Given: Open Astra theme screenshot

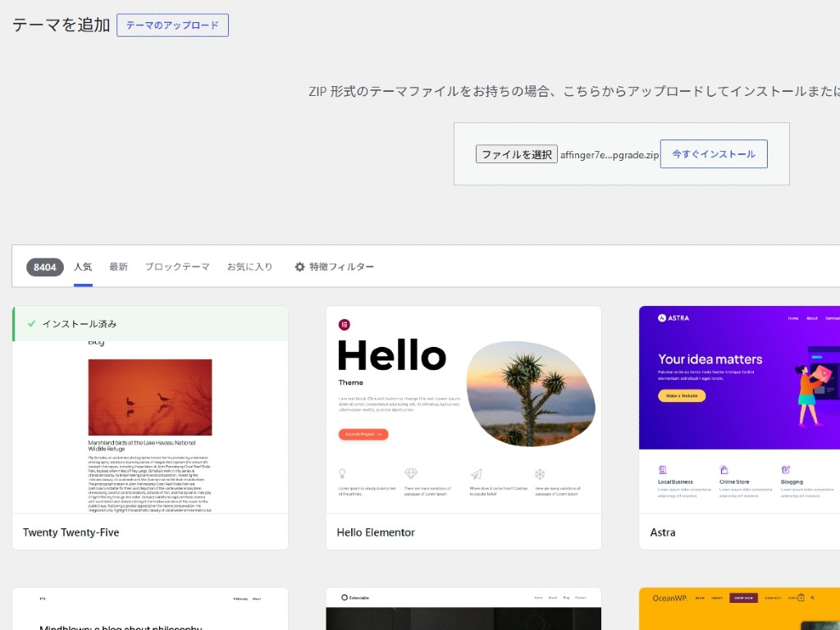Looking at the screenshot, I should tap(739, 410).
